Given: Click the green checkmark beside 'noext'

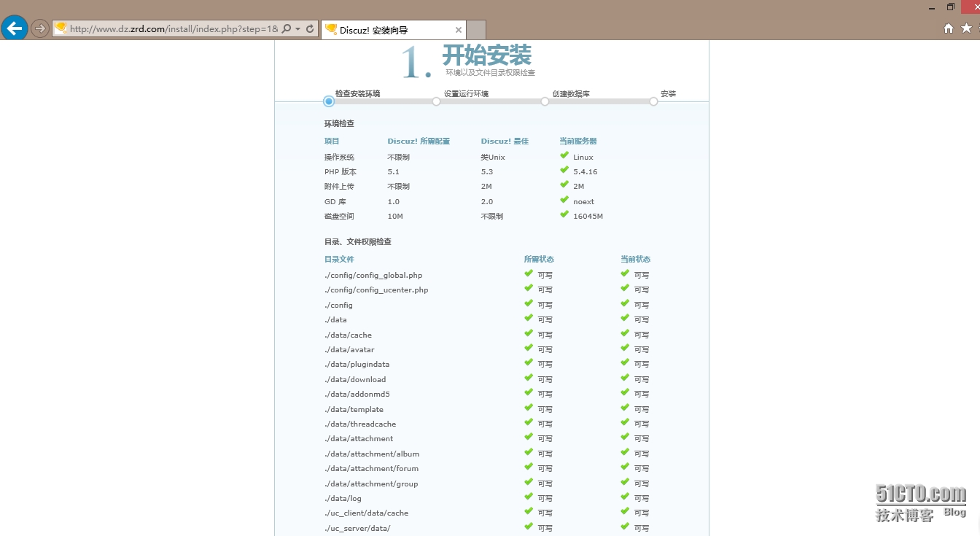Looking at the screenshot, I should [x=564, y=200].
